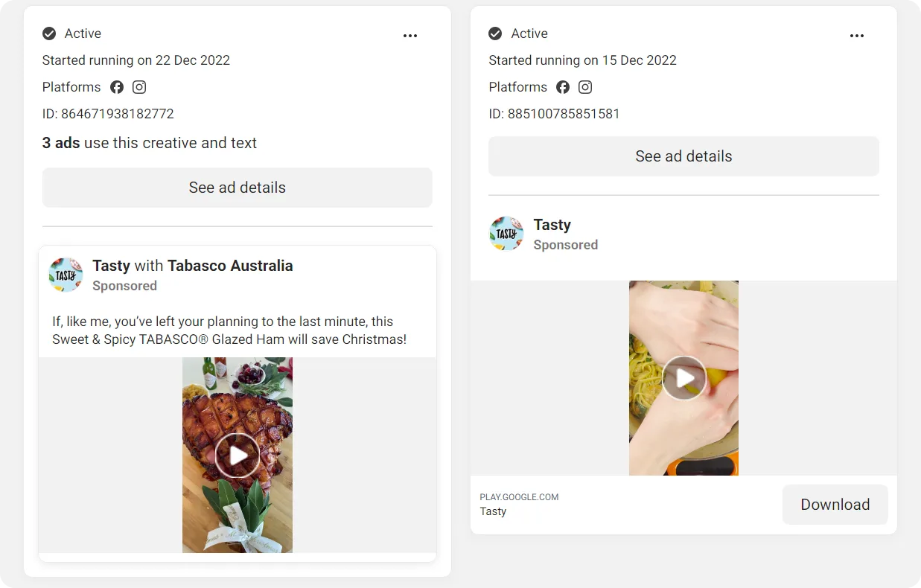Viewport: 921px width, 588px height.
Task: Click the glazed ham ad caption text
Action: [229, 330]
